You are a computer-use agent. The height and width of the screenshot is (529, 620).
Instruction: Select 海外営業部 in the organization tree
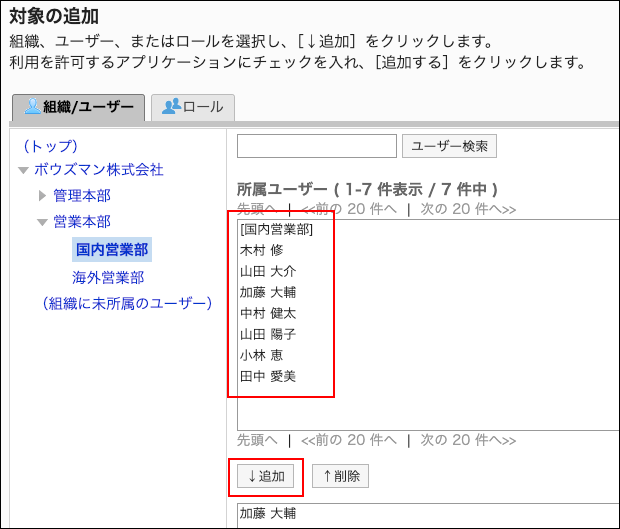coord(108,277)
